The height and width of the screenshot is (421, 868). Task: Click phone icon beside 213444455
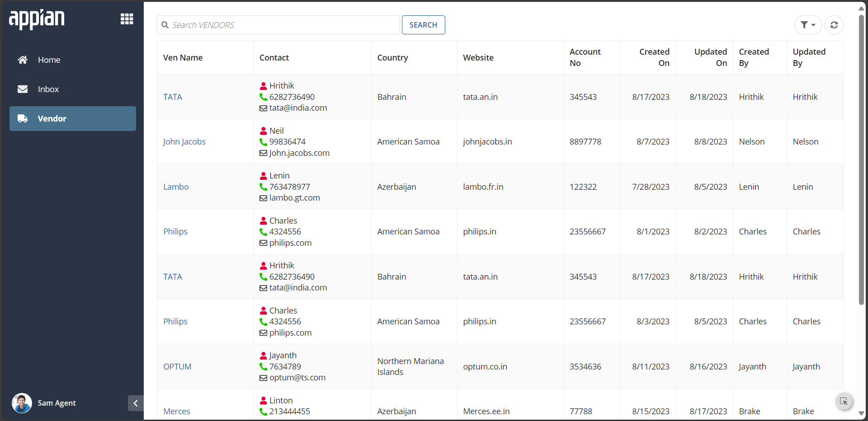[264, 412]
